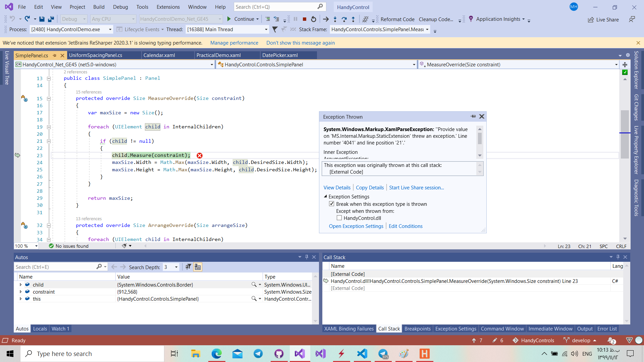Click the editor horizontal scrollbar track
The width and height of the screenshot is (644, 362).
345,246
